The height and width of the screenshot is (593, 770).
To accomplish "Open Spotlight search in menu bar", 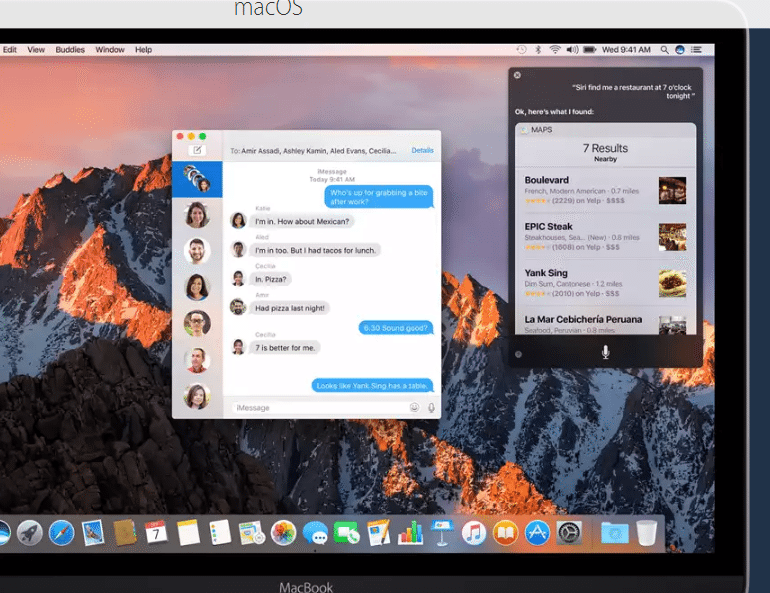I will tap(664, 50).
